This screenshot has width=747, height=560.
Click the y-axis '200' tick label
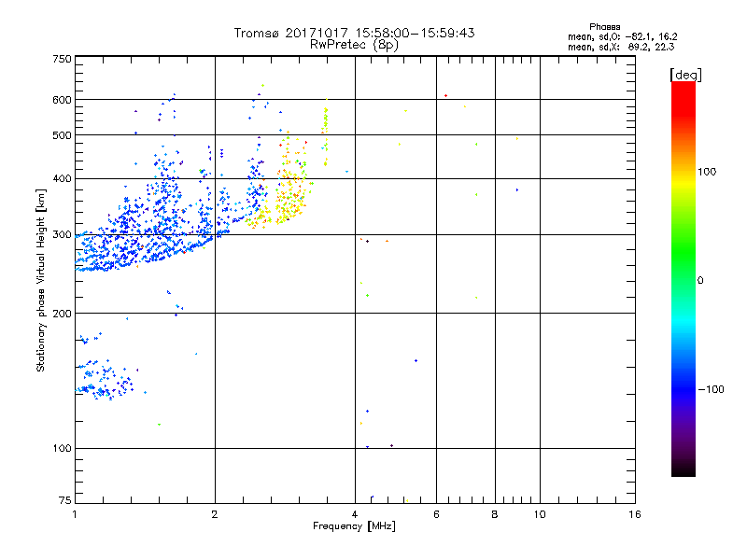[62, 314]
